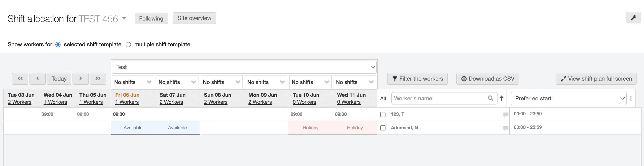Jump back with the double-left arrow

pos(20,79)
